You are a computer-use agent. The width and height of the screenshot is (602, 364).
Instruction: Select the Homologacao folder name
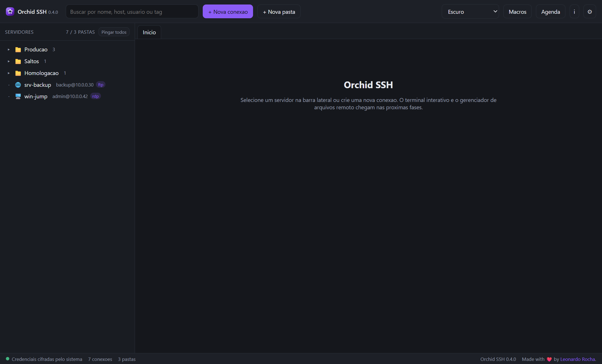pyautogui.click(x=41, y=73)
